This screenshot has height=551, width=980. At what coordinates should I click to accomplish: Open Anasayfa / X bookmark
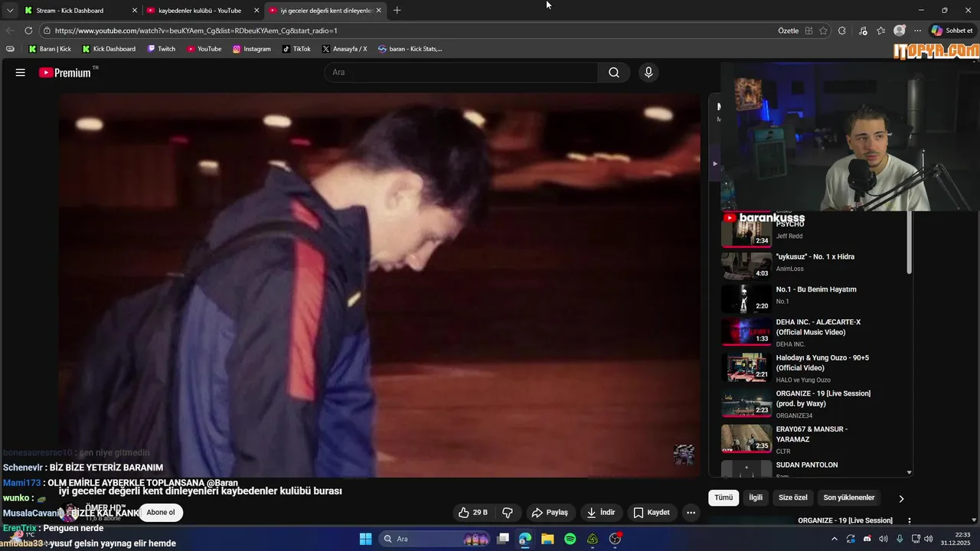(345, 49)
